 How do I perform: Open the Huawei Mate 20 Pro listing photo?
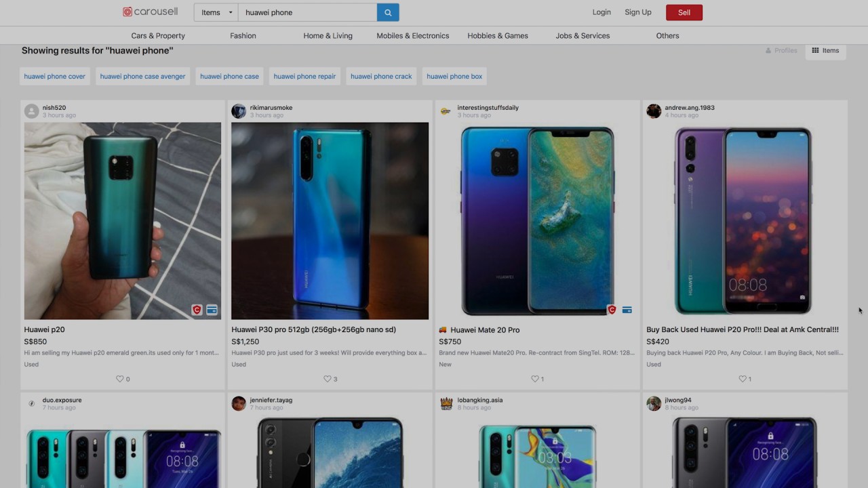(537, 221)
